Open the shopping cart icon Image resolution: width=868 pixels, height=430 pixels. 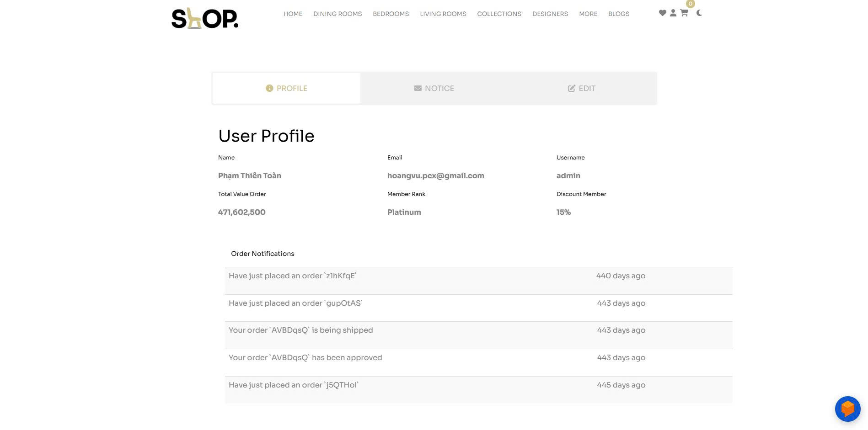(x=684, y=13)
